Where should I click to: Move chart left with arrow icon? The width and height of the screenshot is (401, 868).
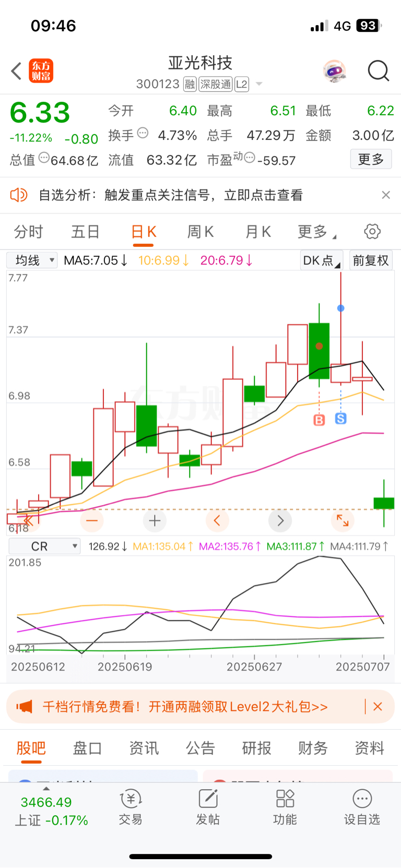(217, 520)
